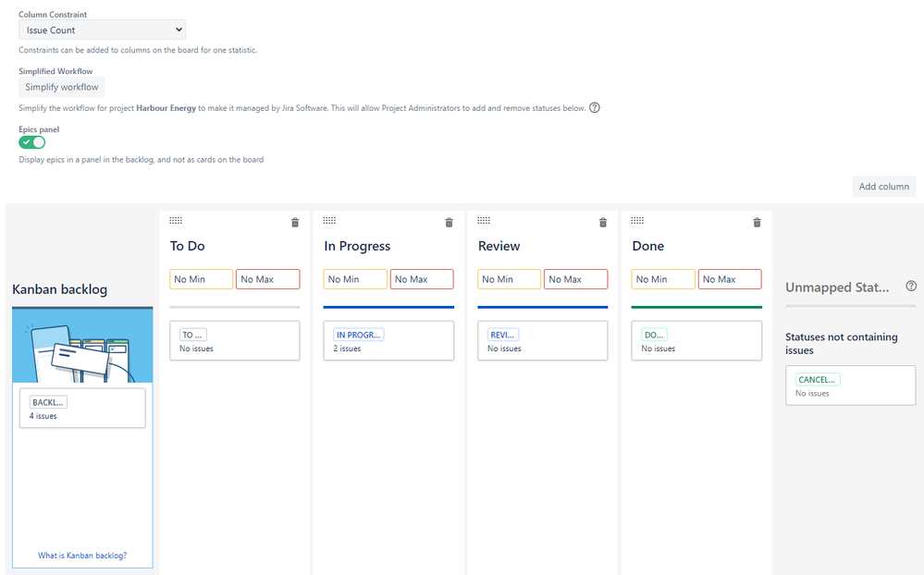
Task: Delete the To Do column trash icon
Action: coord(295,222)
